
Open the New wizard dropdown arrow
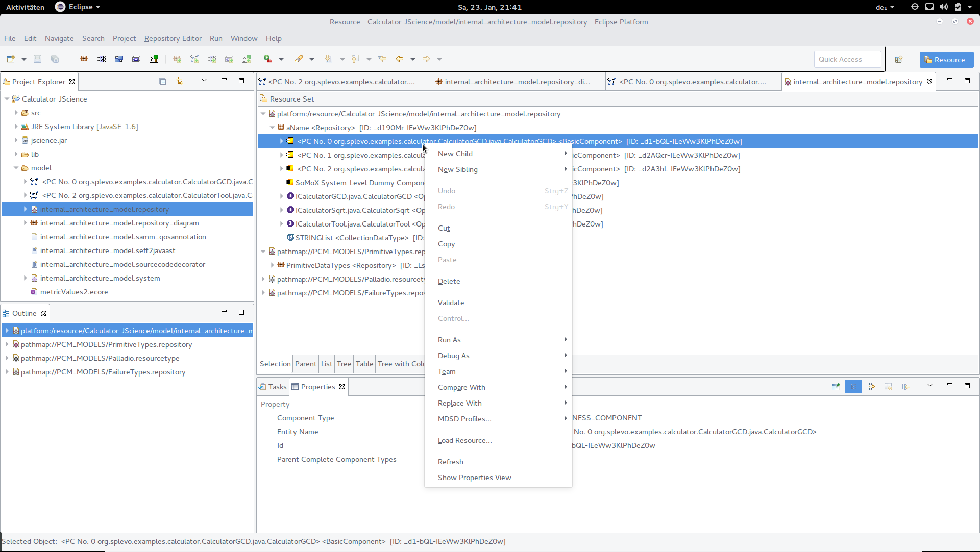[x=24, y=59]
